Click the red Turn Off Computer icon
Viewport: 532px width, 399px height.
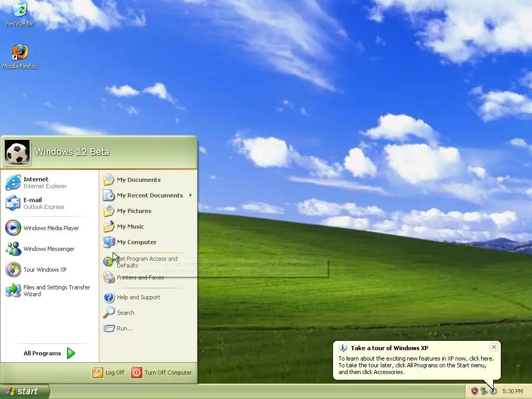137,373
